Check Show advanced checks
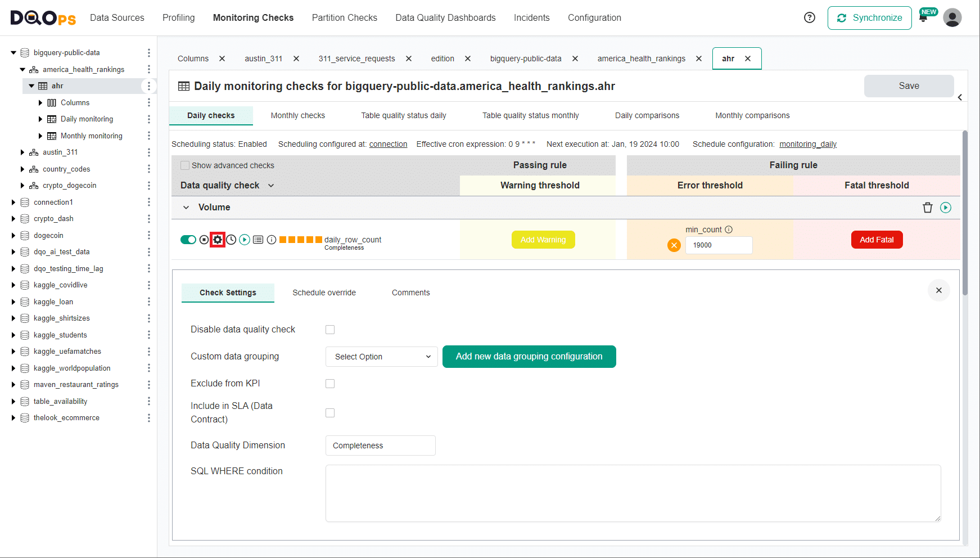This screenshot has width=980, height=558. coord(185,165)
